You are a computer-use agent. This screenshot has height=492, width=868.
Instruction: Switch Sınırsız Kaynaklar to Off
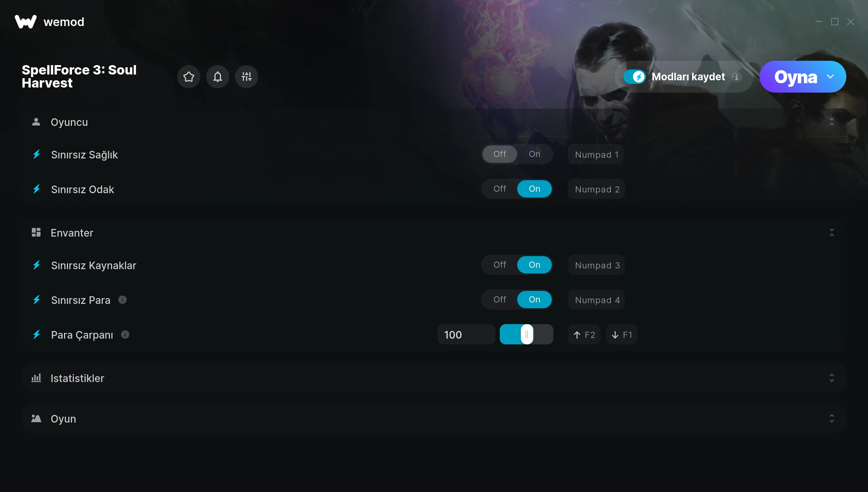tap(500, 265)
